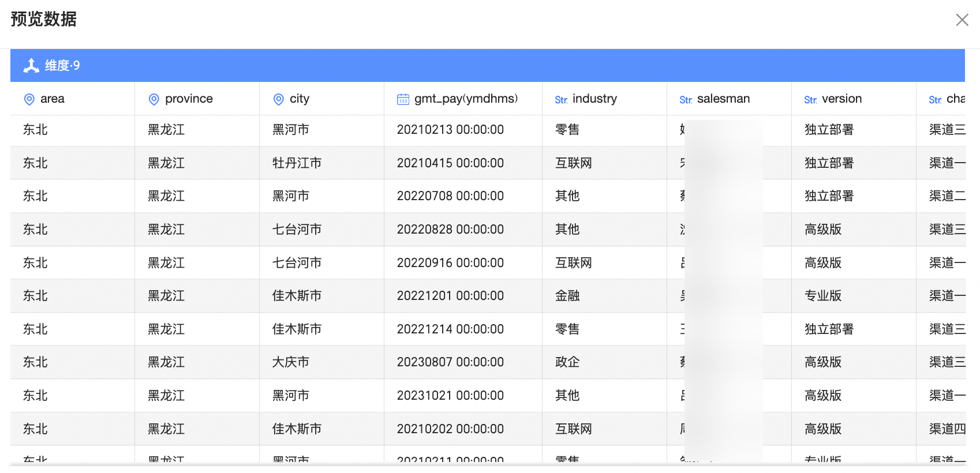This screenshot has width=980, height=473.
Task: Click 渠道三 in the 20210213 row
Action: (947, 130)
